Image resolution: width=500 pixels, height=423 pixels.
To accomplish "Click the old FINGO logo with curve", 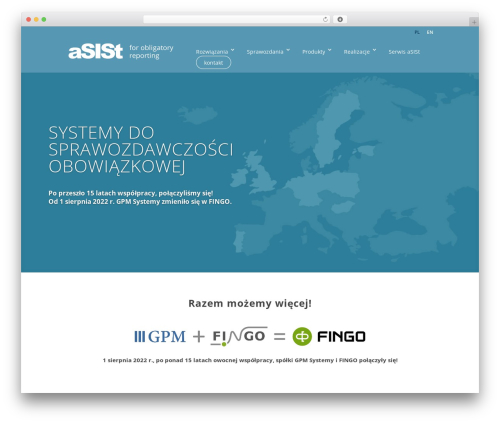I will coord(239,336).
